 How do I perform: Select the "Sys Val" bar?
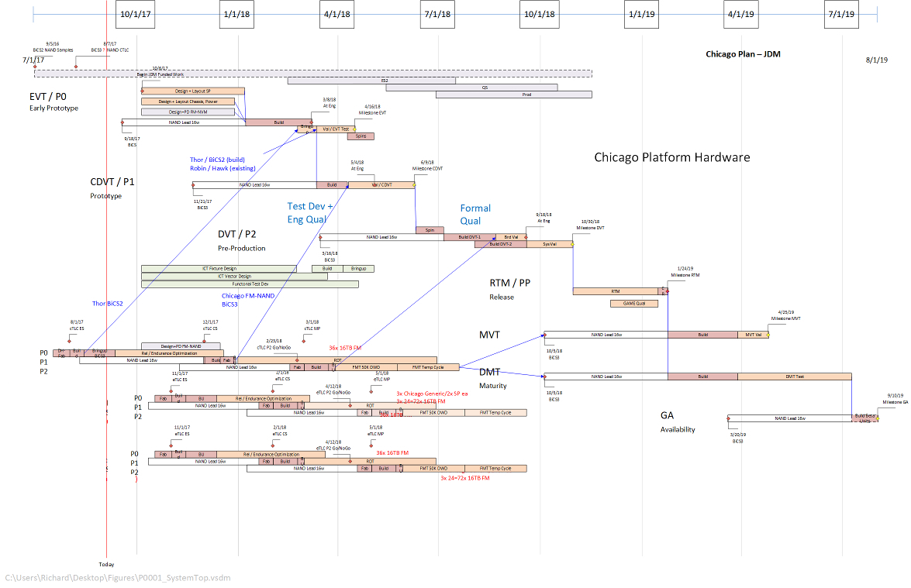tap(550, 244)
